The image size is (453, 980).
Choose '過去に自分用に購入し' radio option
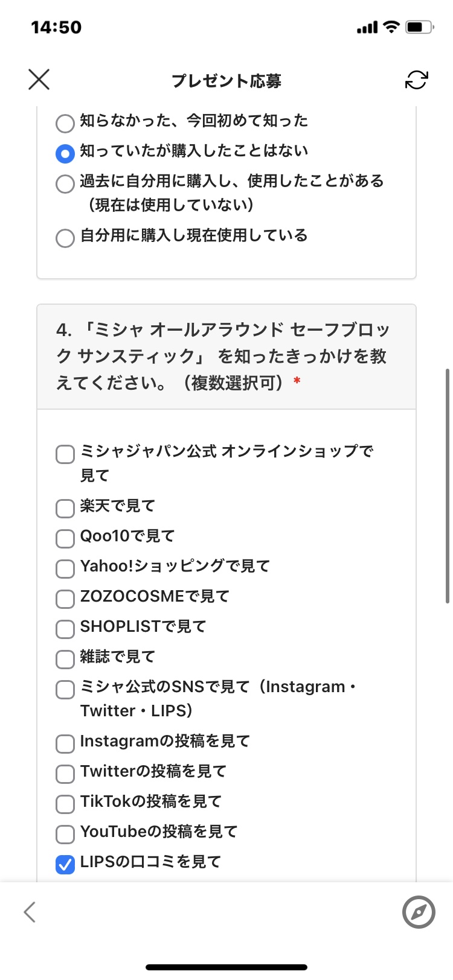point(65,183)
